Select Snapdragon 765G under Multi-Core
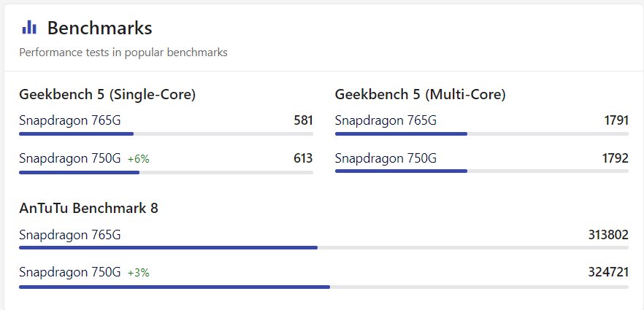The width and height of the screenshot is (644, 310). 386,120
